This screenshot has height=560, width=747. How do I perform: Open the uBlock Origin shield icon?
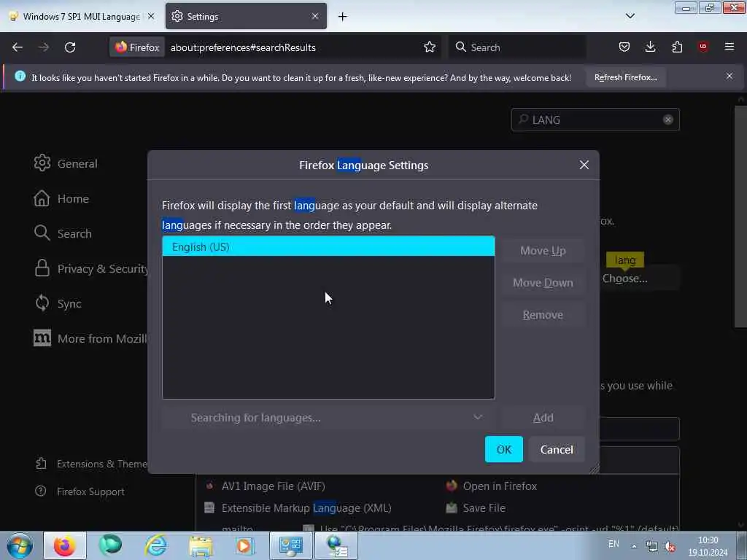tap(703, 47)
